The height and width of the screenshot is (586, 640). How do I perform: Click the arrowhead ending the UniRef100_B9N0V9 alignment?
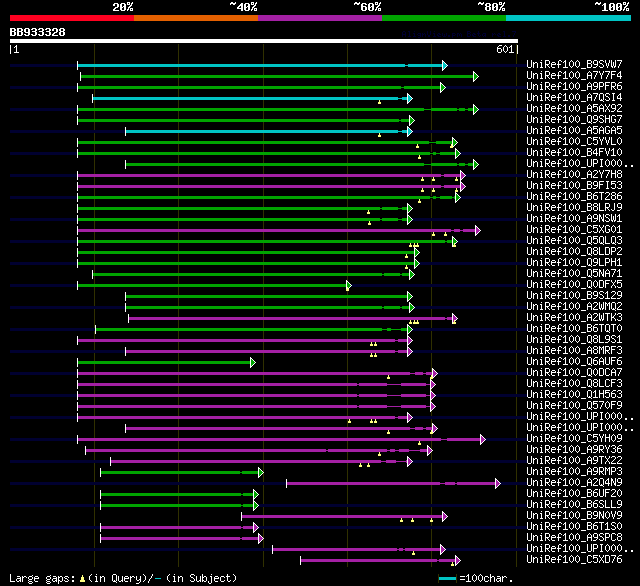pos(445,517)
